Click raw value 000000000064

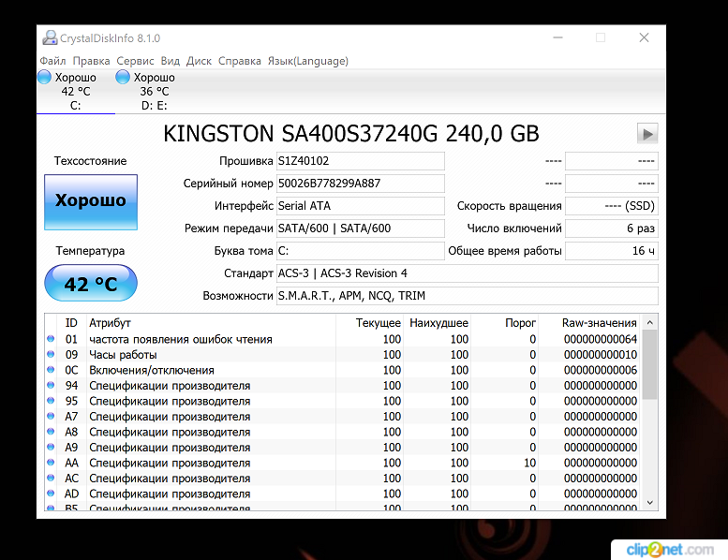pos(601,339)
